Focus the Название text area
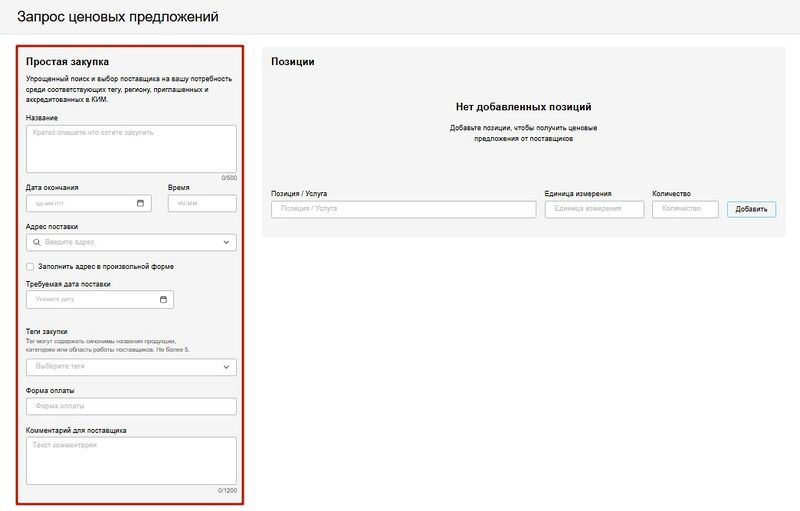Image resolution: width=800 pixels, height=511 pixels. coord(131,148)
